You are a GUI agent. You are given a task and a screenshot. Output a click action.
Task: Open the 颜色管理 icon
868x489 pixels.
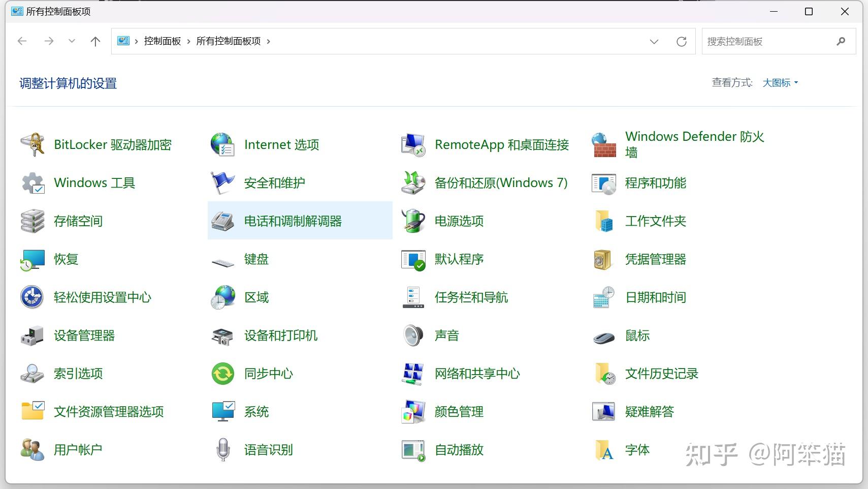pyautogui.click(x=413, y=412)
